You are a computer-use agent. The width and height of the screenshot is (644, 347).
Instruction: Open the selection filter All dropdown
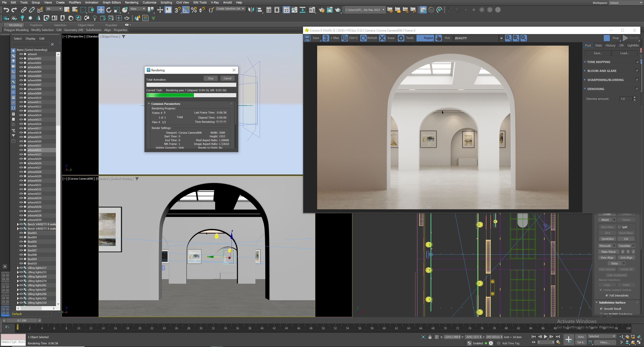54,9
